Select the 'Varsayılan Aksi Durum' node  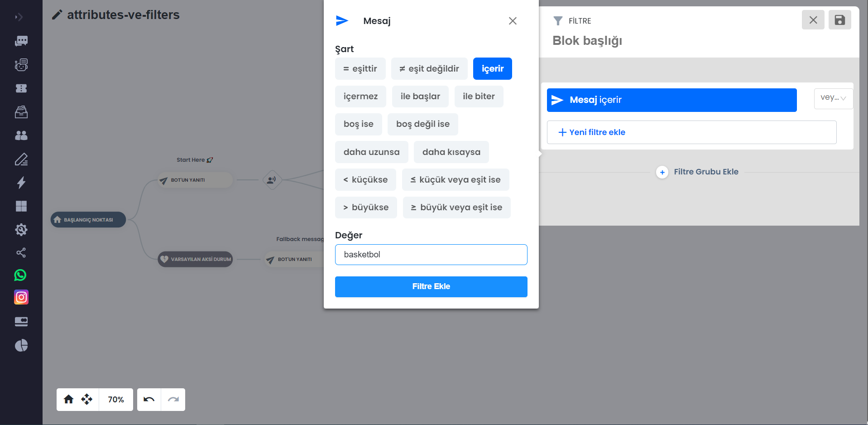195,259
